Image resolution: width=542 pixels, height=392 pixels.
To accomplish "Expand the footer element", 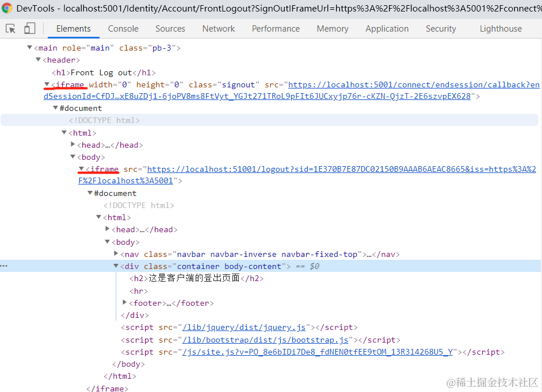I will click(x=124, y=302).
